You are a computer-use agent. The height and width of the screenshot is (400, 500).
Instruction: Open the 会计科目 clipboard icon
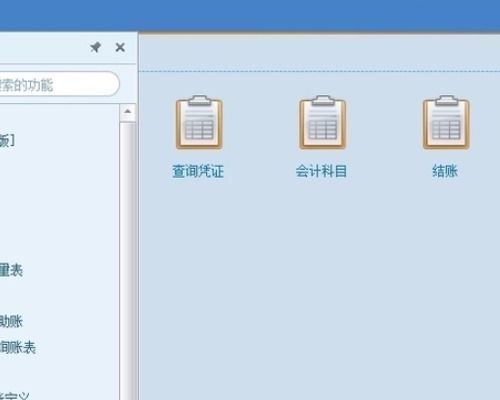coord(323,122)
